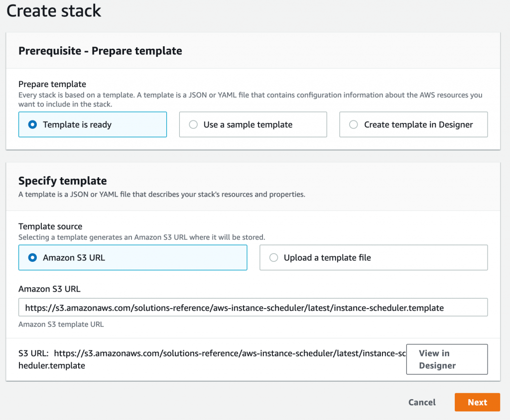Proceed by clicking the orange Next button
510x420 pixels.
click(477, 403)
